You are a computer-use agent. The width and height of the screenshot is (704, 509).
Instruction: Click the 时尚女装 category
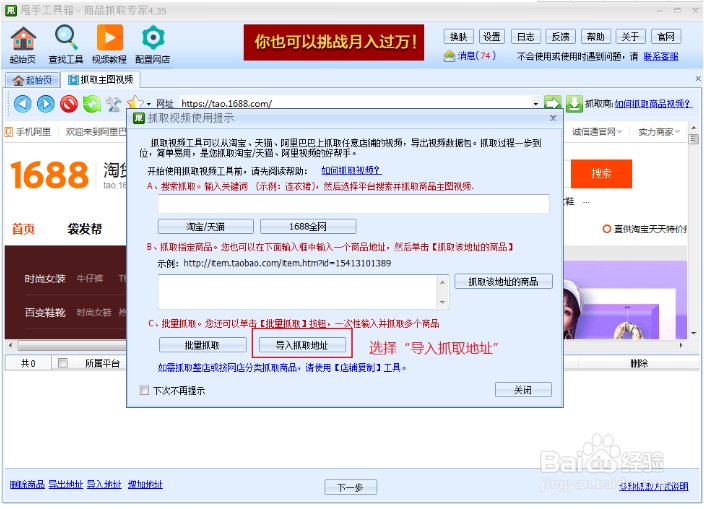[x=45, y=279]
